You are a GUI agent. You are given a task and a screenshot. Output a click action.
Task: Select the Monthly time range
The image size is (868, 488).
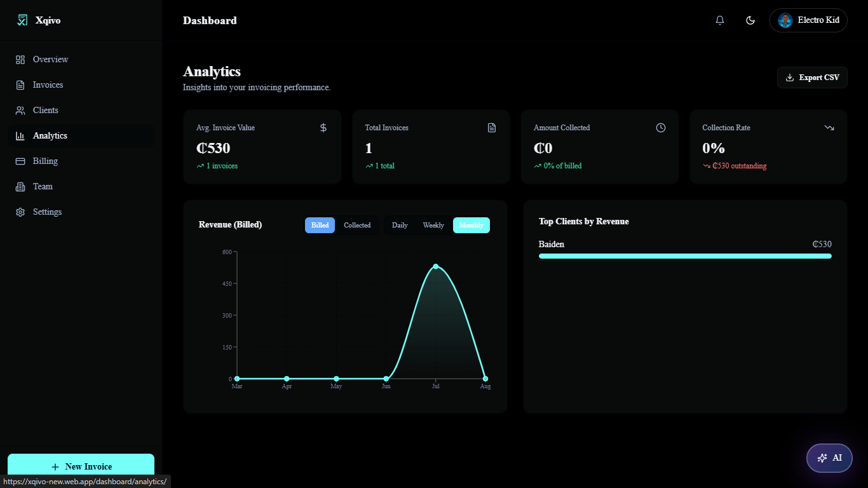point(471,225)
